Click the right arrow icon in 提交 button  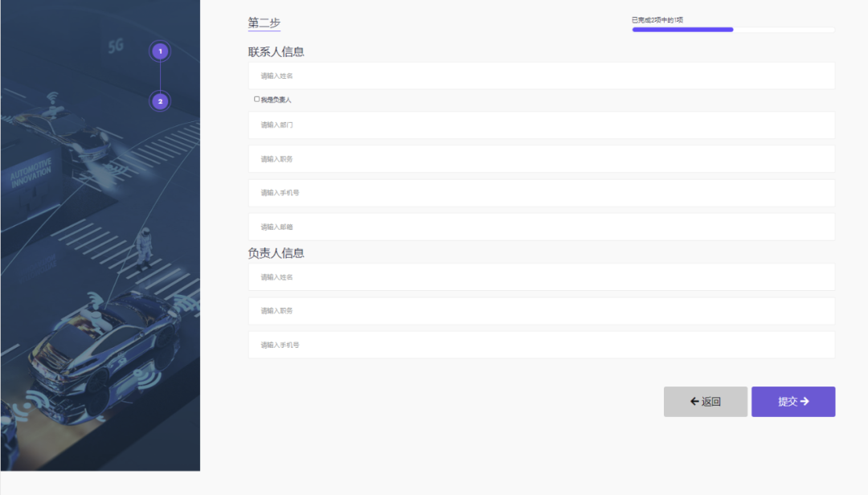click(x=805, y=402)
